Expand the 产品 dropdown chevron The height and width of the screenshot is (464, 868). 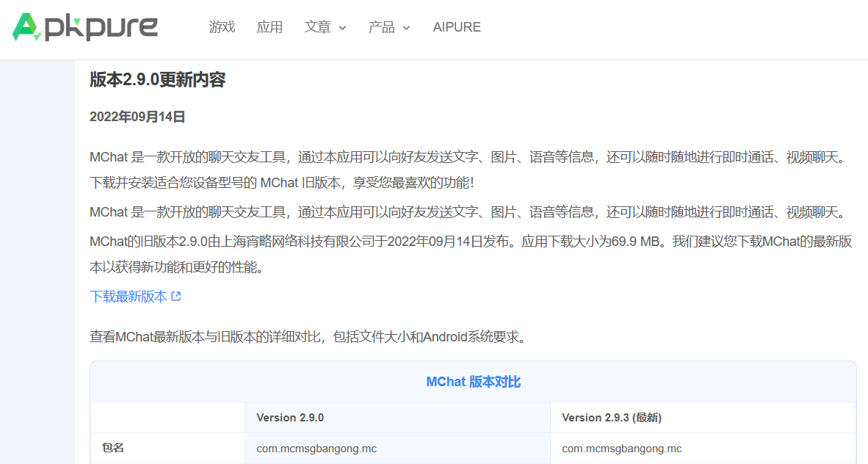[406, 28]
